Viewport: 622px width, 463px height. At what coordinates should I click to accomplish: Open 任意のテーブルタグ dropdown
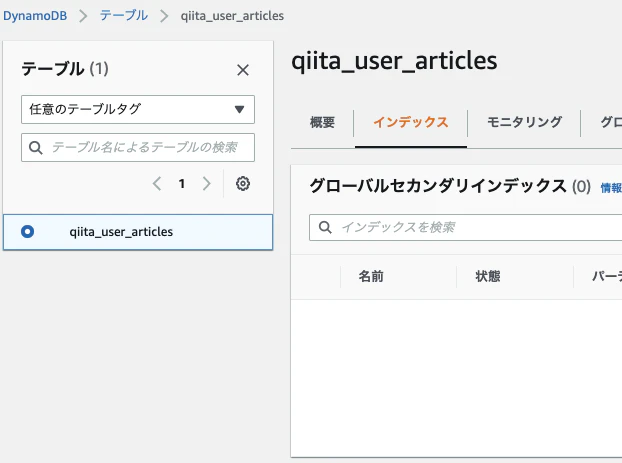pyautogui.click(x=138, y=109)
